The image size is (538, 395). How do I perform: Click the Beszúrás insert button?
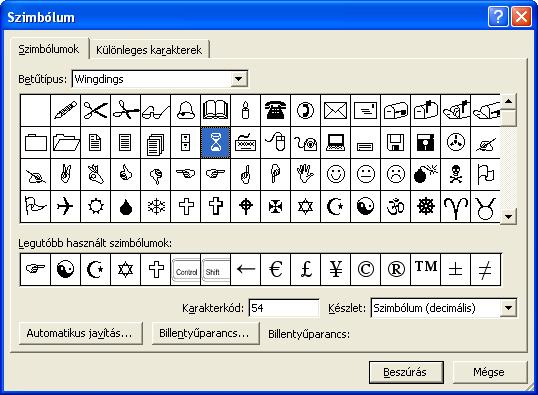(406, 372)
